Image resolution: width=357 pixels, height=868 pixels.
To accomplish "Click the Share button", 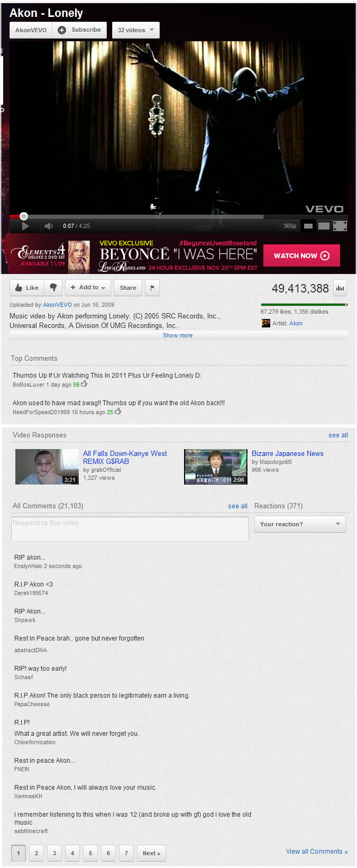I will (128, 288).
